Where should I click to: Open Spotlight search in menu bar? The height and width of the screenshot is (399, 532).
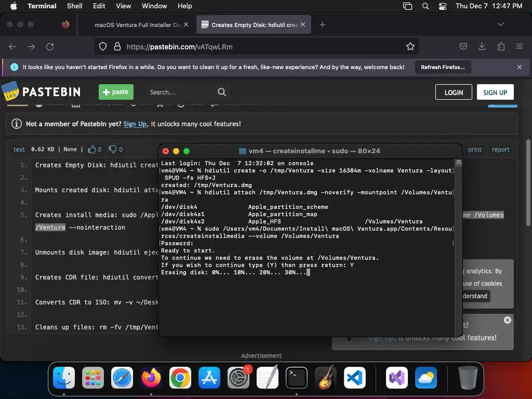click(425, 6)
